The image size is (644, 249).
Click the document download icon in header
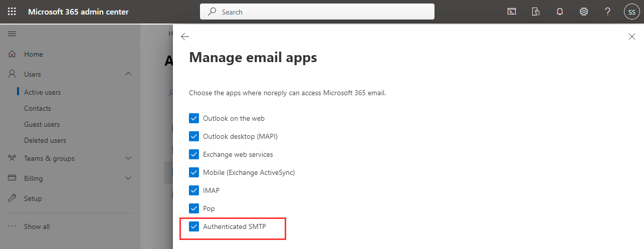tap(536, 12)
